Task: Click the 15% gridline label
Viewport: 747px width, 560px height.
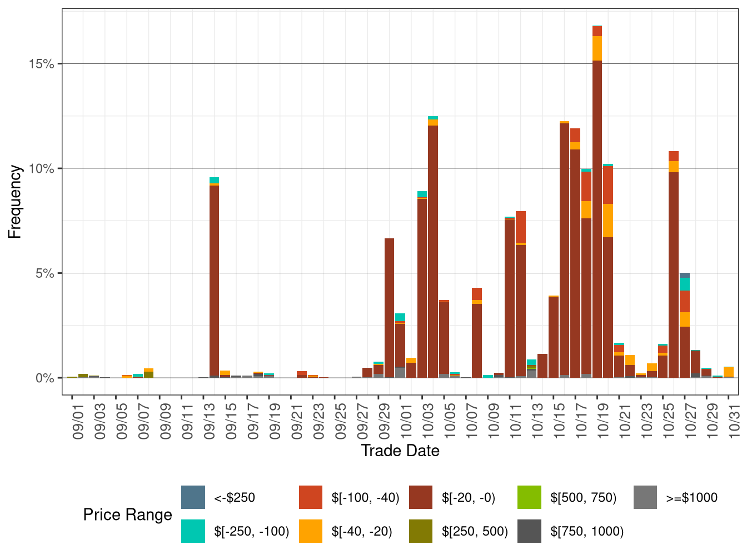Action: 42,63
